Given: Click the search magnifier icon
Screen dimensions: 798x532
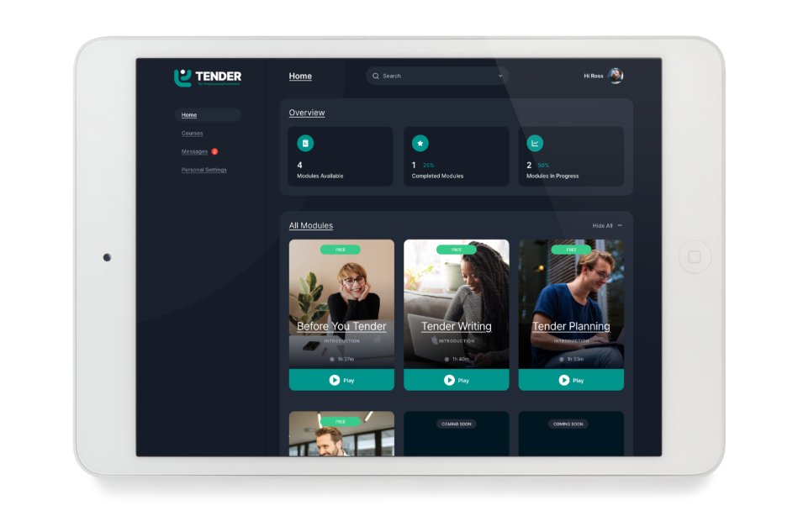Looking at the screenshot, I should (376, 76).
